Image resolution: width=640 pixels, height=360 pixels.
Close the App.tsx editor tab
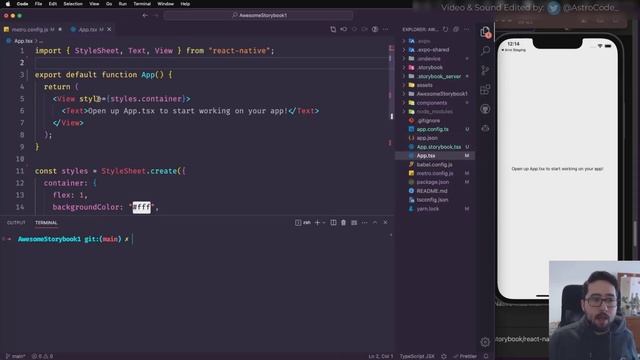click(109, 29)
